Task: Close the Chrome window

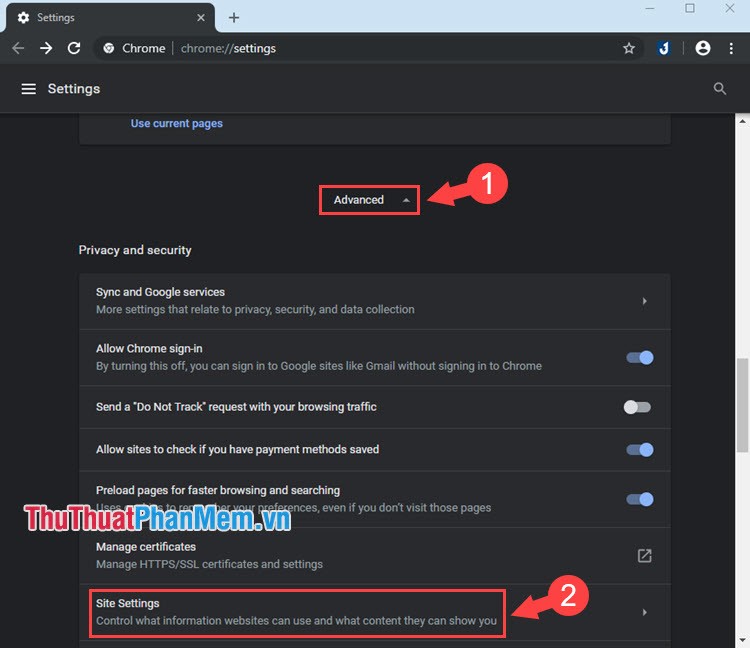Action: tap(729, 9)
